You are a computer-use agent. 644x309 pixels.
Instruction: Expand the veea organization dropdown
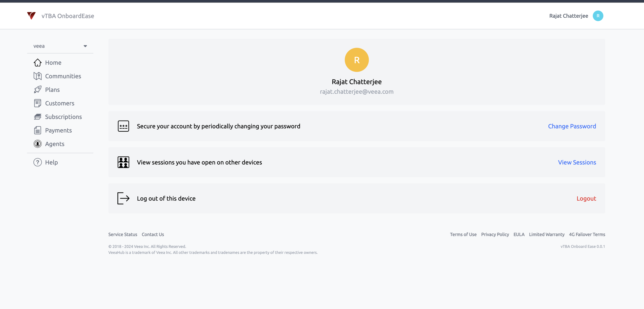pos(60,46)
